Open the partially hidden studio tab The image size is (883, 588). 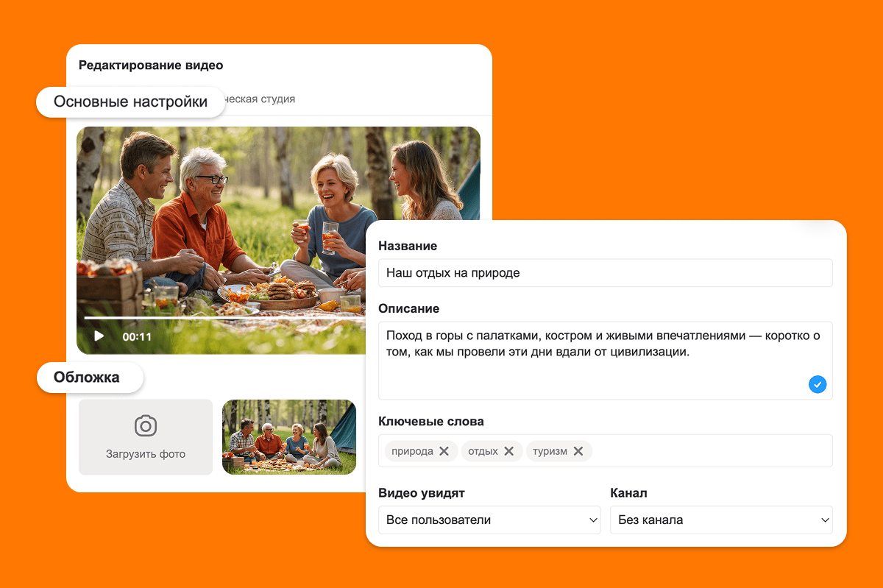(x=260, y=99)
